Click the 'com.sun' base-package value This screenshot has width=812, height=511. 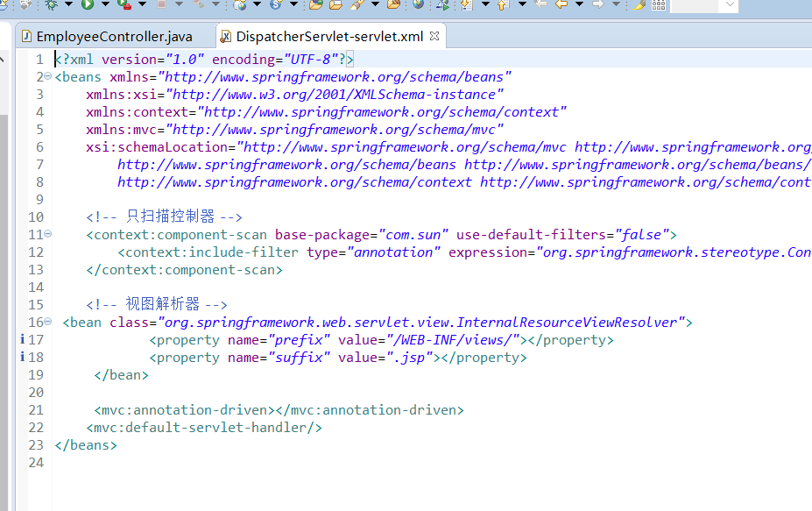tap(413, 235)
